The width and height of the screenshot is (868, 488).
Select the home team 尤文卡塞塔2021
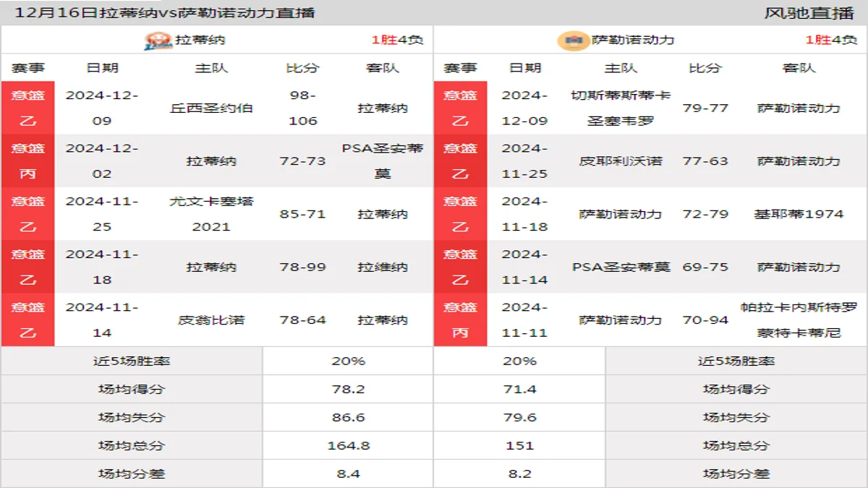211,214
